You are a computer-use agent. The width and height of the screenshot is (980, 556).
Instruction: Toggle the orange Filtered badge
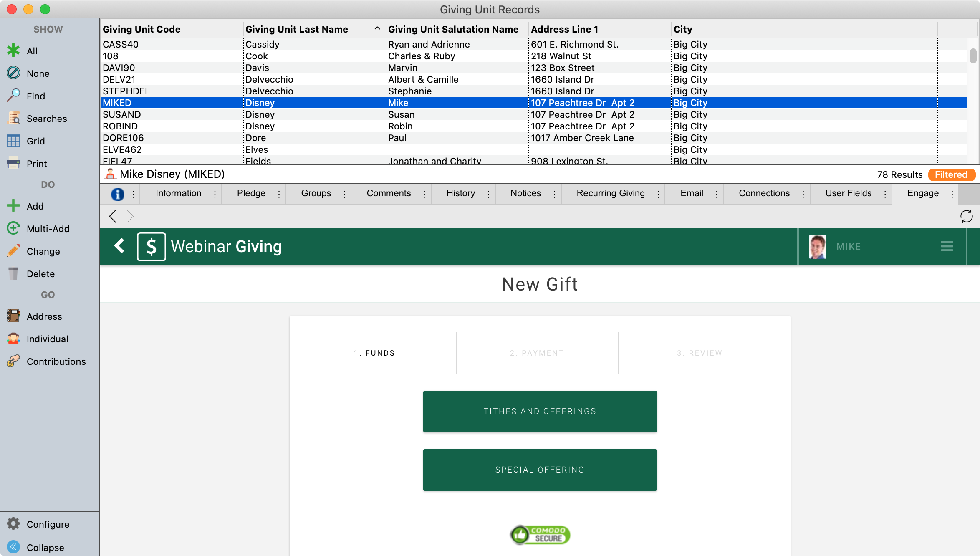[x=951, y=174]
